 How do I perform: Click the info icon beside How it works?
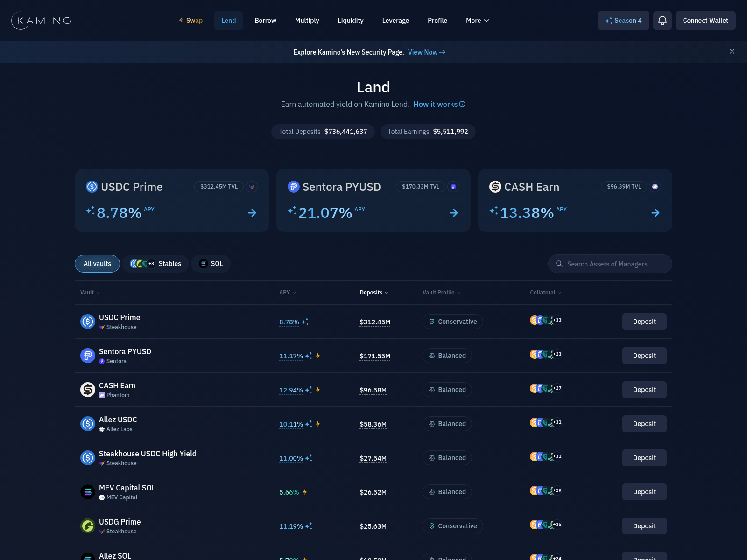click(x=462, y=105)
